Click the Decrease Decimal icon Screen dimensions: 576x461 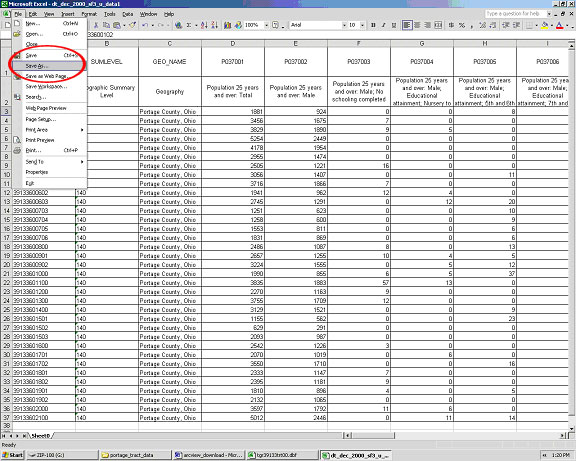493,25
